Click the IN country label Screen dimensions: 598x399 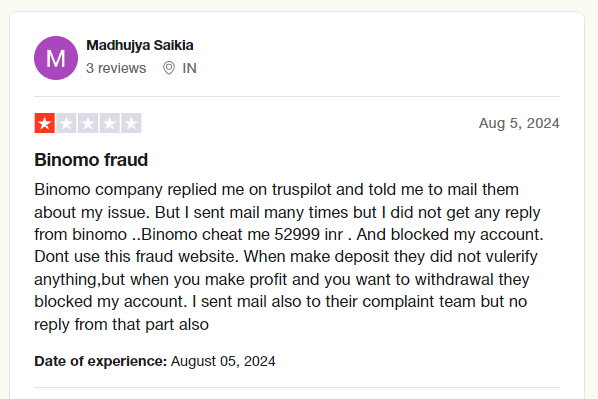pyautogui.click(x=189, y=68)
